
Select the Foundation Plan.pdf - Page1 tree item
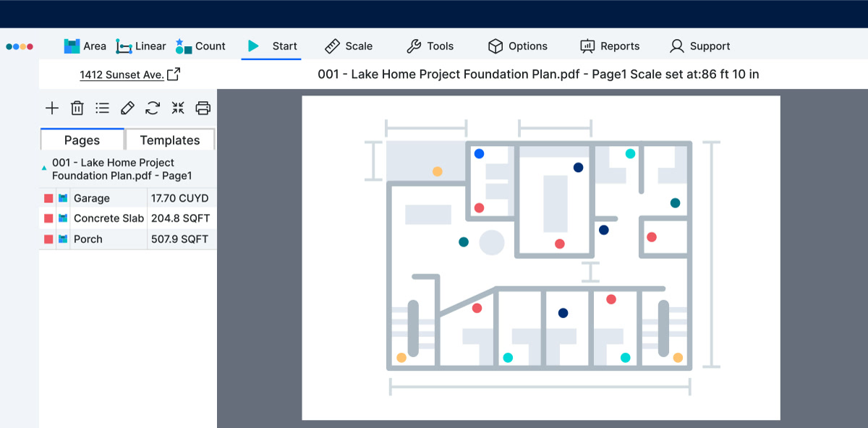(x=122, y=169)
